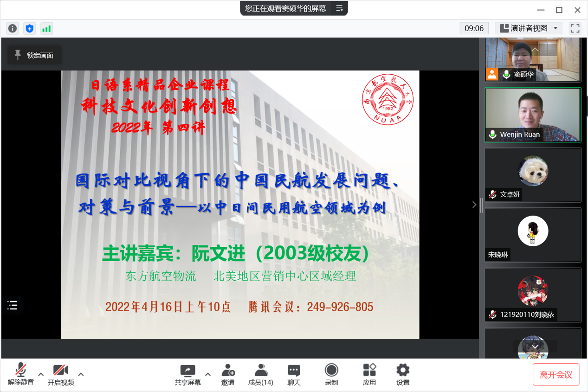Screen dimensions: 588x392
Task: Pin the shared screen (锁定画面)
Action: pyautogui.click(x=34, y=55)
